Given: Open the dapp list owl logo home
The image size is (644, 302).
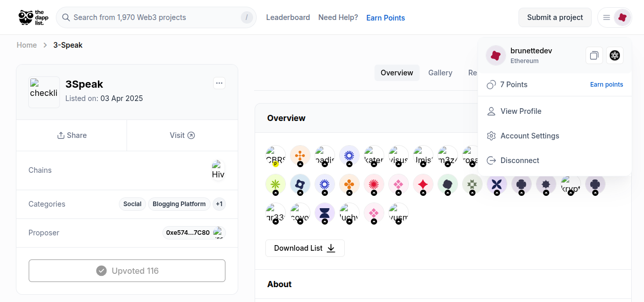Looking at the screenshot, I should [33, 17].
